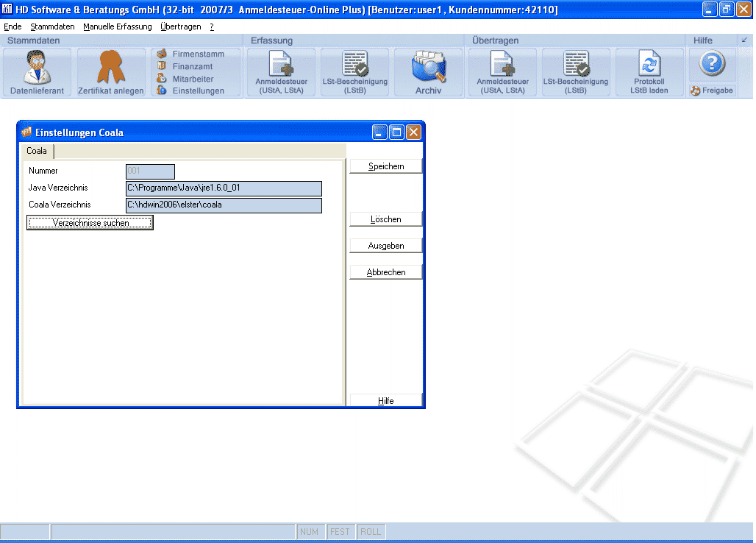Viewport: 756px width, 543px height.
Task: Click the Zertifikat anlegen ribbon icon
Action: [x=111, y=72]
